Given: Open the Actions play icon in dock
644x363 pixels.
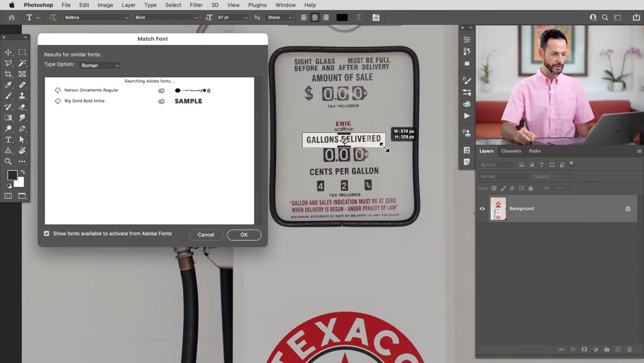Looking at the screenshot, I should click(467, 115).
